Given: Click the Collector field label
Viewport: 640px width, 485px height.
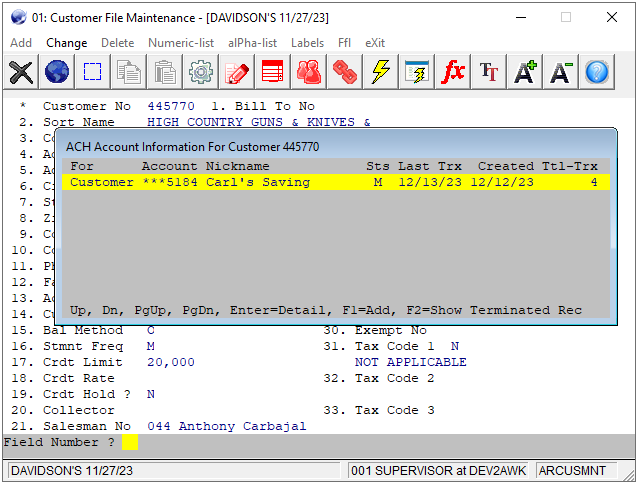Looking at the screenshot, I should [x=79, y=410].
